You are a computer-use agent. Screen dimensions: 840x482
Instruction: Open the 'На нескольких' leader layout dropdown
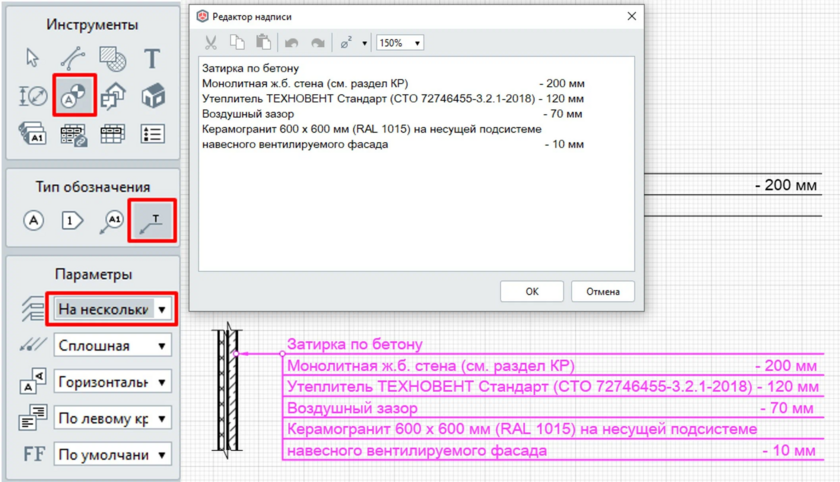112,309
